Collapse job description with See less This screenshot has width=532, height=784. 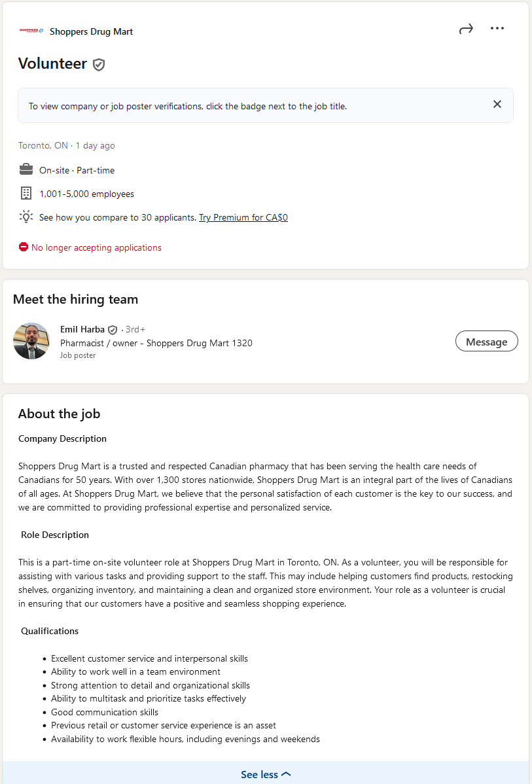click(x=266, y=774)
